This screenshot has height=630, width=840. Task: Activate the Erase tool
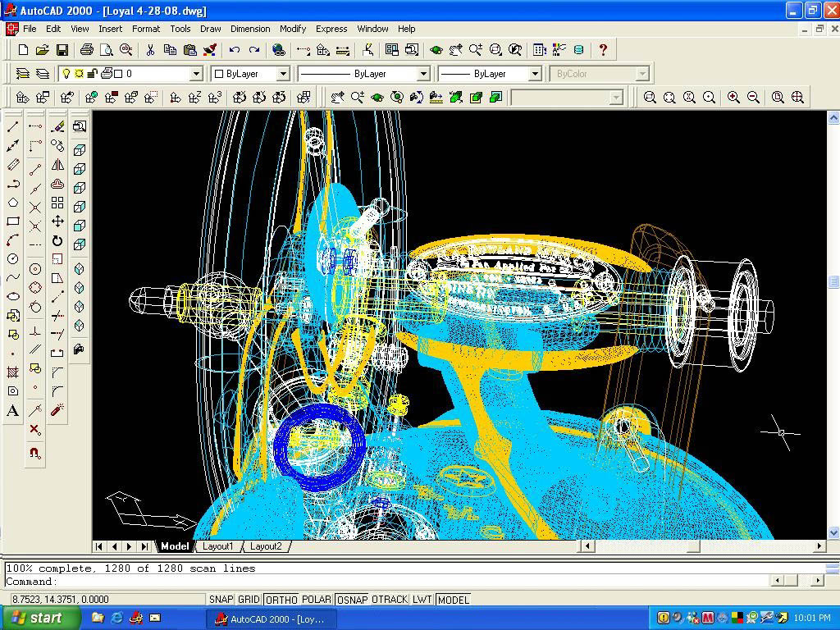[57, 126]
